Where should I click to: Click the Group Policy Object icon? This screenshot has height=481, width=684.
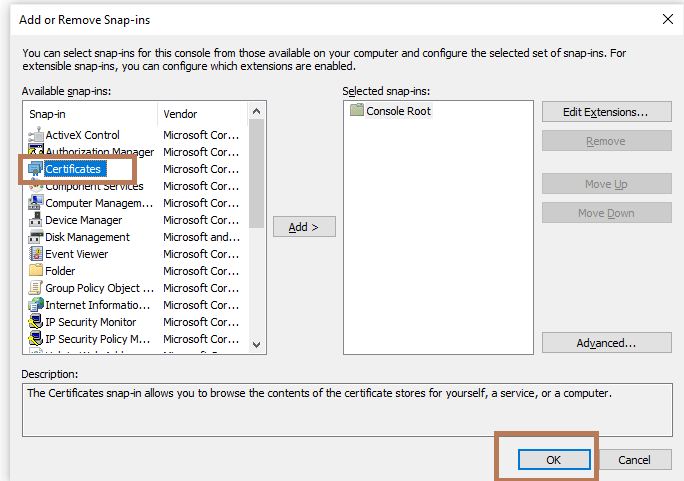point(36,288)
